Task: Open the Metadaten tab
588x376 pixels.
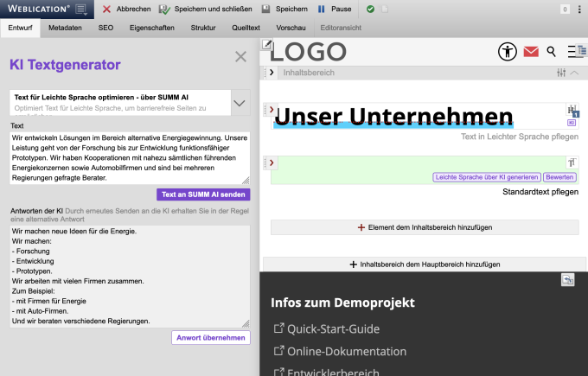Action: (65, 28)
